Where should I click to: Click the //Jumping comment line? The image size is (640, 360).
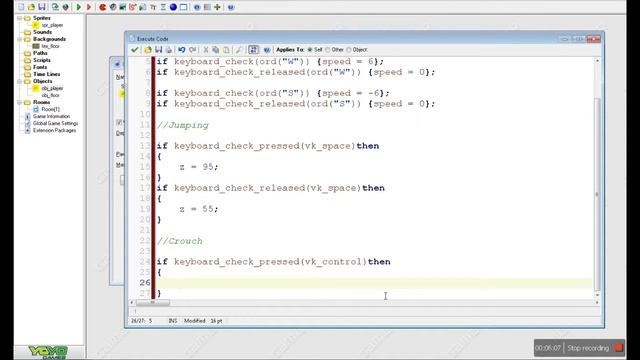click(182, 125)
